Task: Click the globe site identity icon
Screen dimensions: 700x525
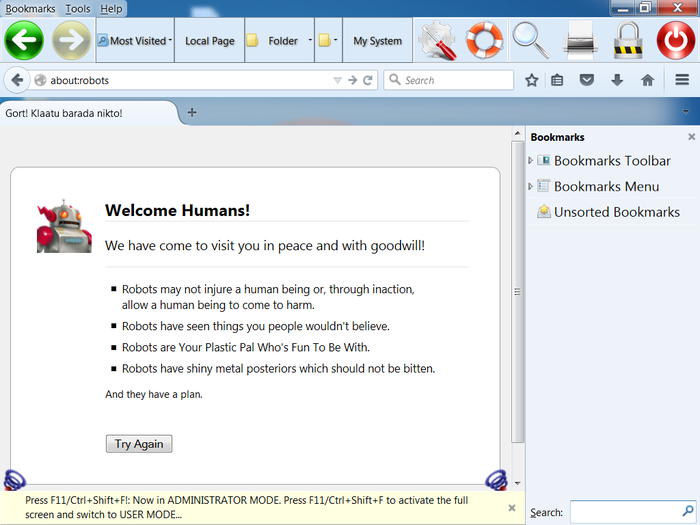Action: 40,80
